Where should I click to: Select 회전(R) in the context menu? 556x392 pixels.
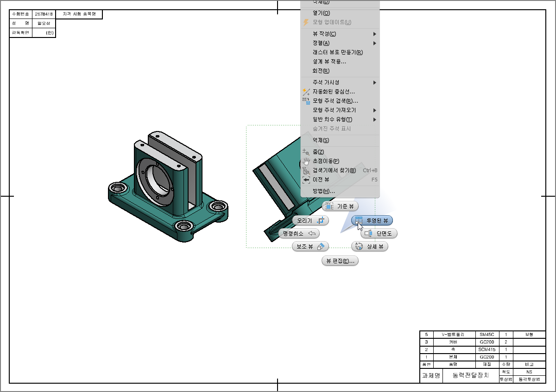tap(340, 71)
